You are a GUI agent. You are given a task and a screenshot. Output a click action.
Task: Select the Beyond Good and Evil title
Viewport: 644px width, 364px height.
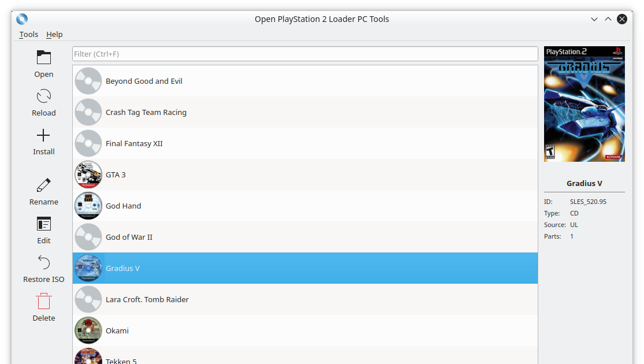[x=144, y=81]
